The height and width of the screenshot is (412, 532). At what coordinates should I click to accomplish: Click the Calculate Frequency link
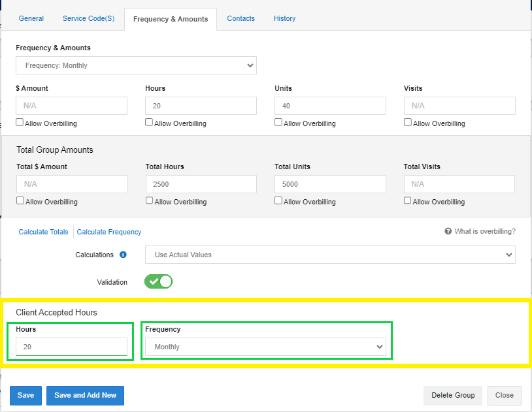109,232
